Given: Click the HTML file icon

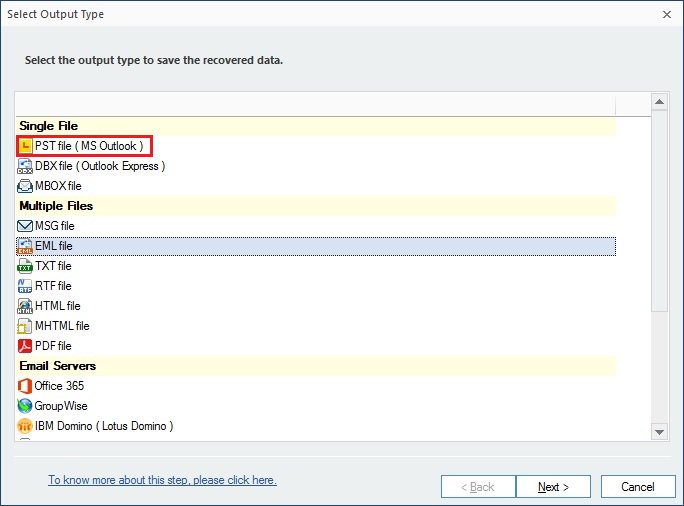Looking at the screenshot, I should [x=26, y=306].
